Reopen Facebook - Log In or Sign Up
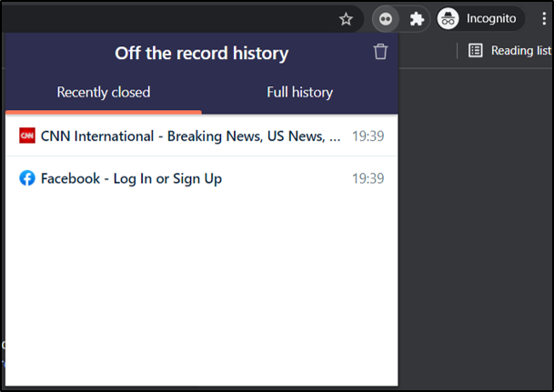Viewport: 554px width, 392px height. click(131, 178)
